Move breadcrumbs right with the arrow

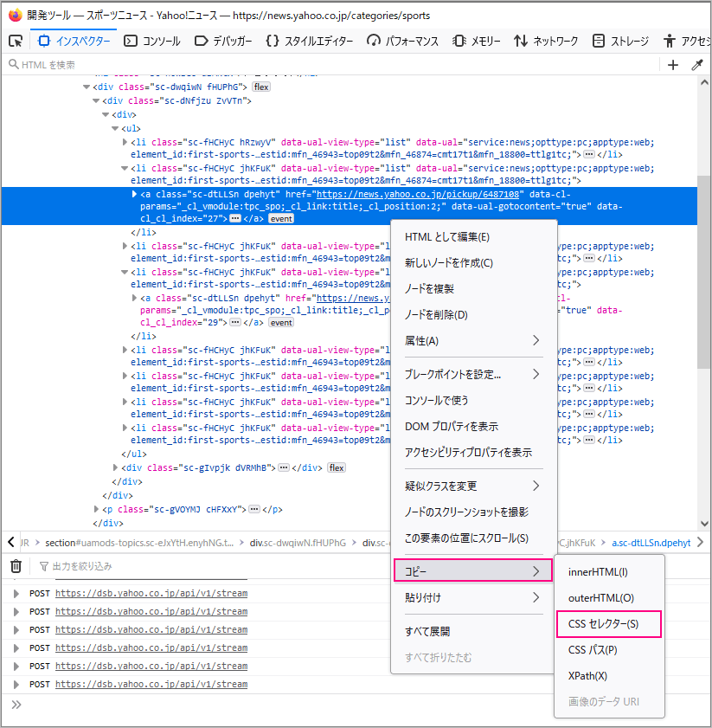(701, 542)
